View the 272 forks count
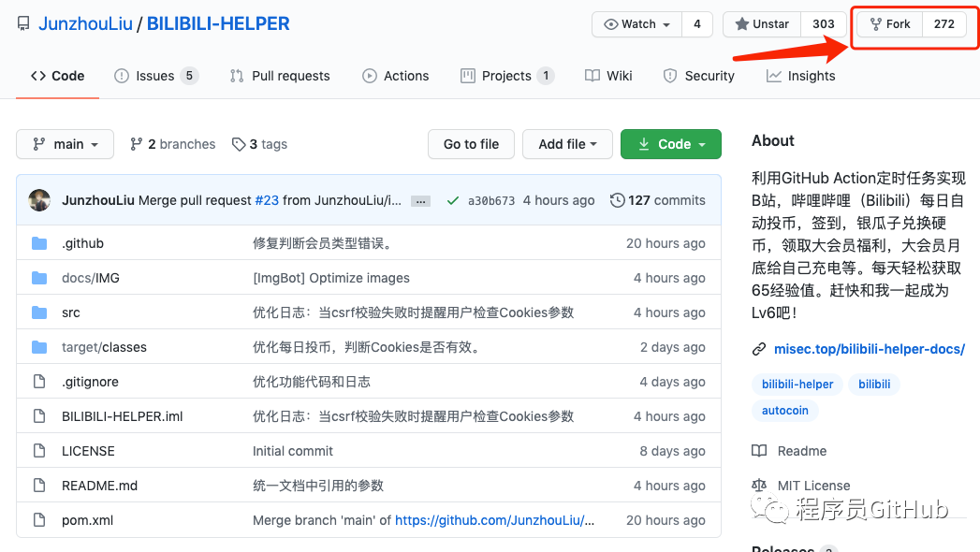The image size is (980, 552). 944,24
